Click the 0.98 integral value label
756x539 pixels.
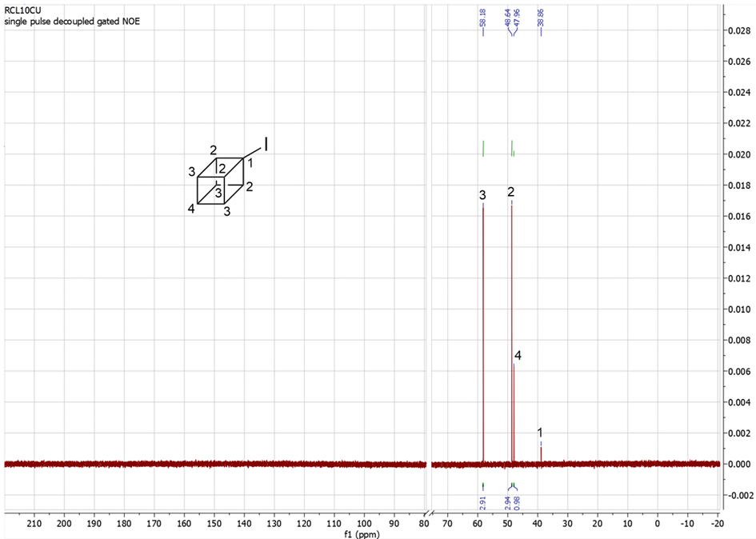tap(516, 501)
